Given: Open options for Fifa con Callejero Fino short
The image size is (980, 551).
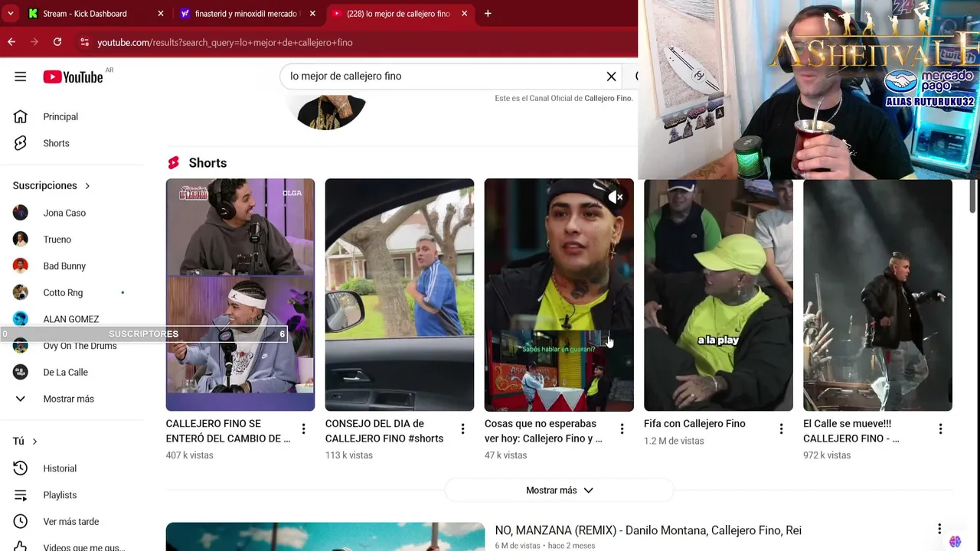Looking at the screenshot, I should (x=781, y=429).
